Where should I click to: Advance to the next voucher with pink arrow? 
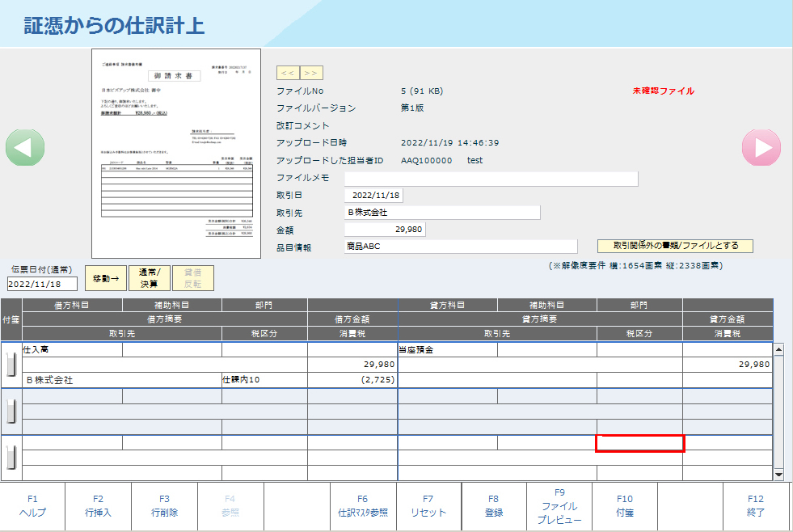click(761, 147)
